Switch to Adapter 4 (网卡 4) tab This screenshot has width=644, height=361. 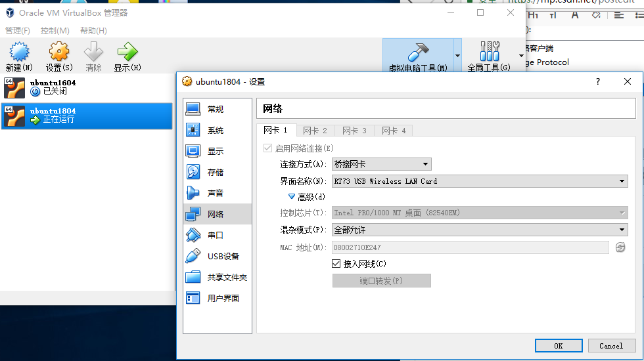(394, 131)
